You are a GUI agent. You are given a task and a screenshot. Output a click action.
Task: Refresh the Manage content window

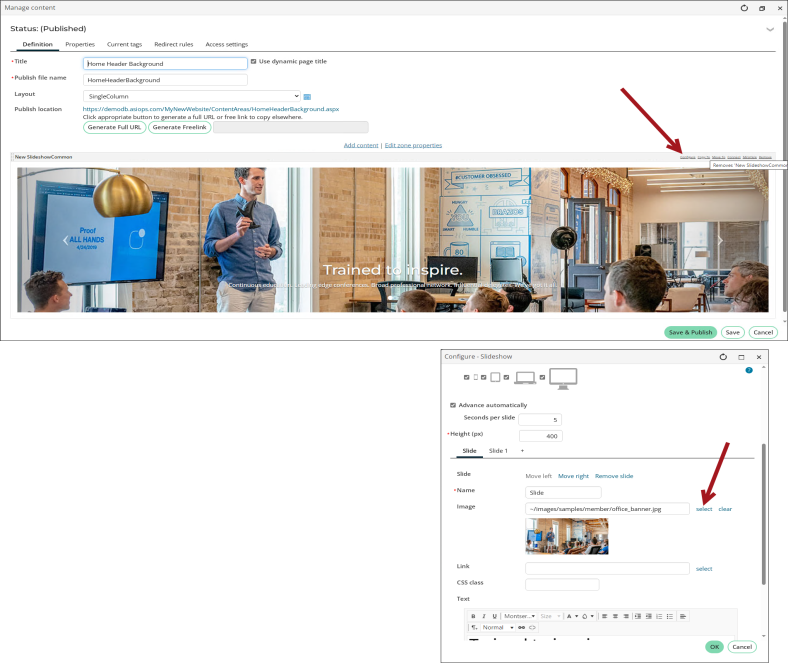[744, 8]
